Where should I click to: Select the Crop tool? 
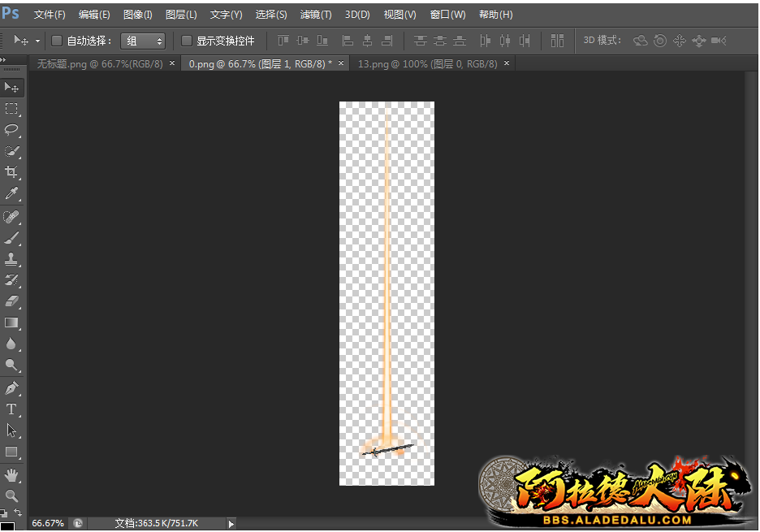pos(12,172)
